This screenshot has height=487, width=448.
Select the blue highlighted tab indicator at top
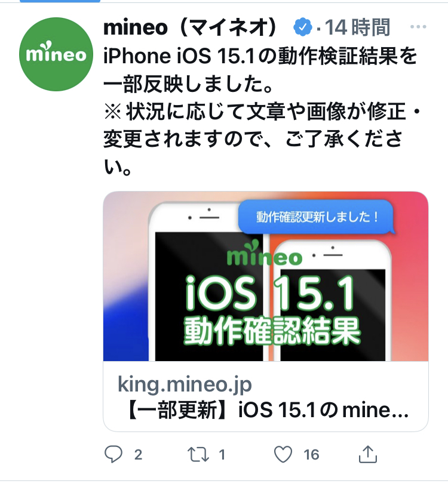click(x=60, y=1)
